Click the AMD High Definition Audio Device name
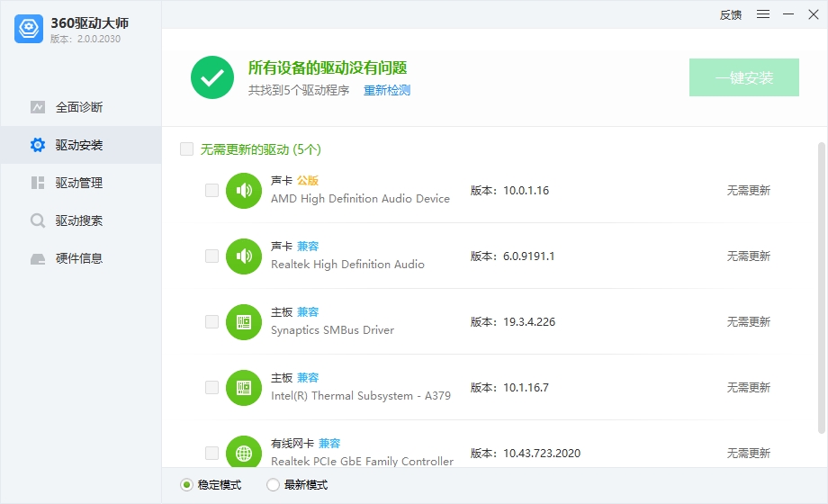Viewport: 828px width, 504px height. click(360, 199)
